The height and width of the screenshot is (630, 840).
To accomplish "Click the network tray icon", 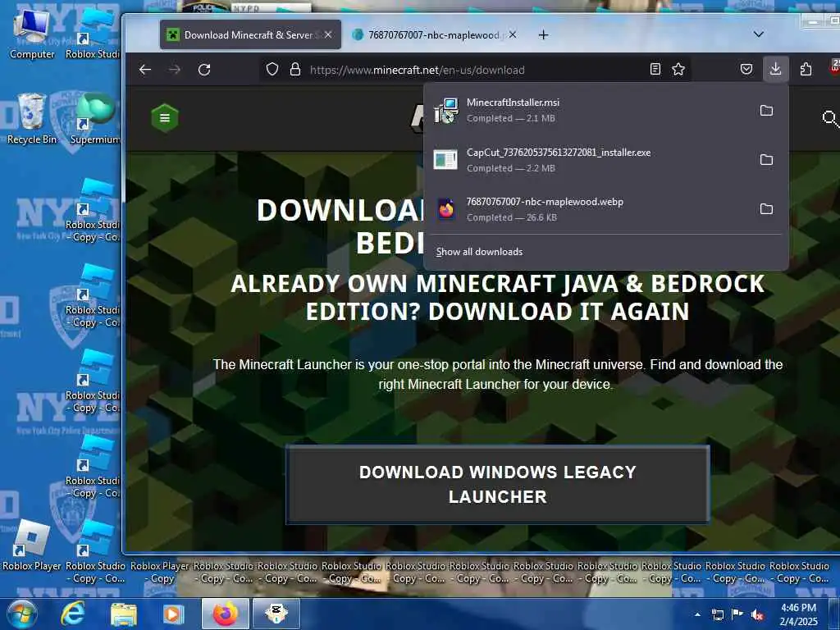I will [x=717, y=614].
